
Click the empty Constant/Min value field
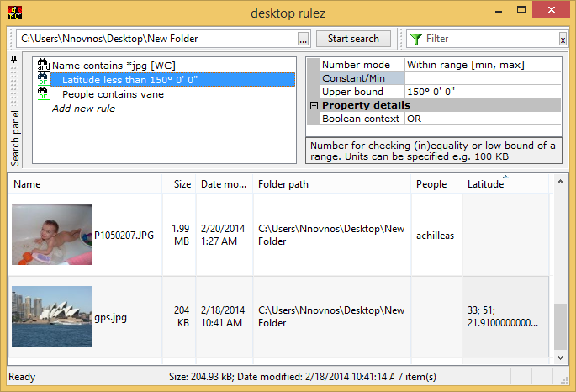[483, 78]
